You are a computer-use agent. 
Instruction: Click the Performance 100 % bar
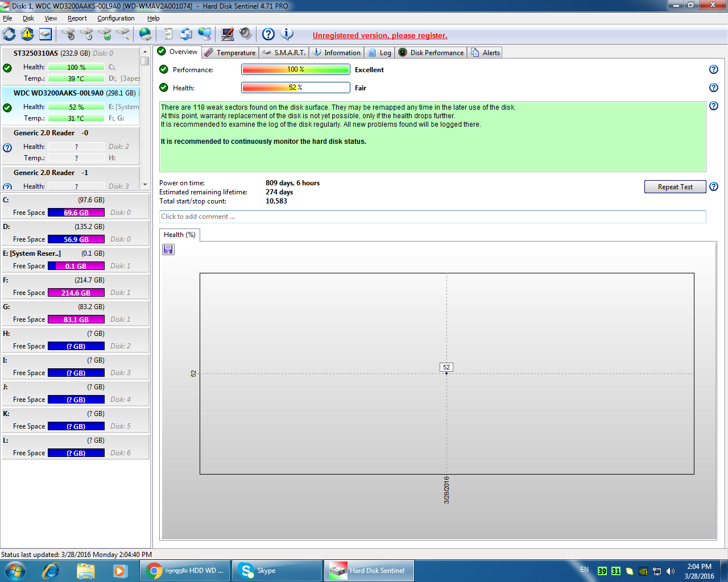tap(296, 69)
